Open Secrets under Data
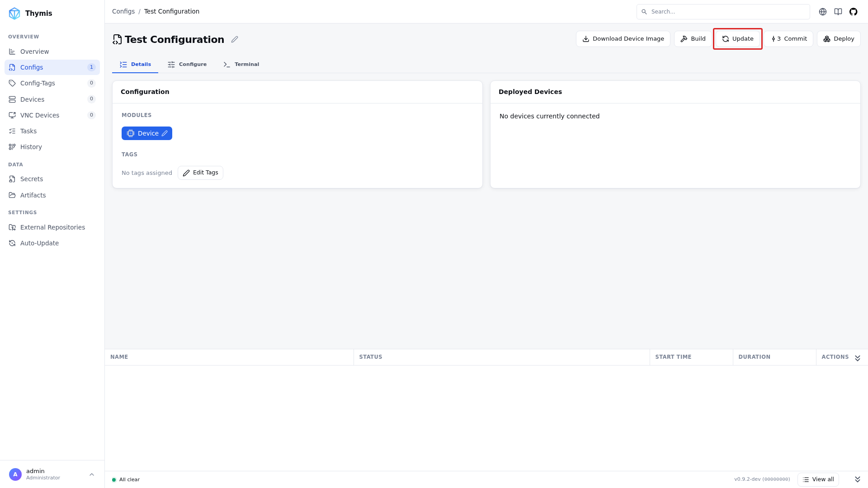868x488 pixels. click(52, 179)
